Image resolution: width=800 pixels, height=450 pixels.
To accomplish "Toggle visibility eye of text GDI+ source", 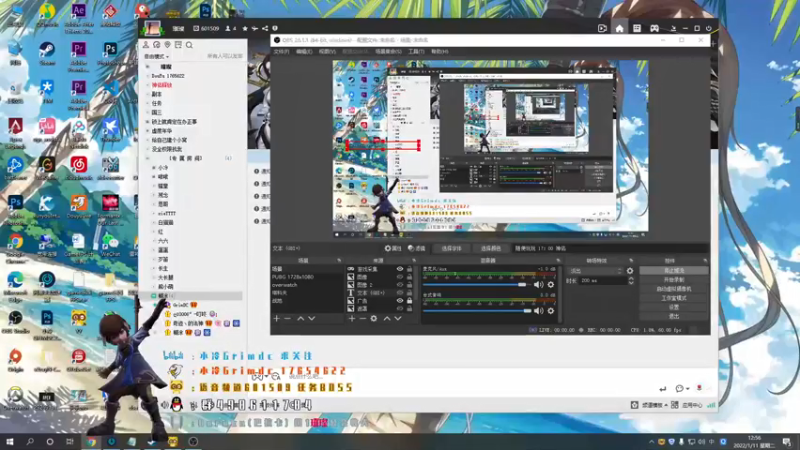I will (x=400, y=293).
